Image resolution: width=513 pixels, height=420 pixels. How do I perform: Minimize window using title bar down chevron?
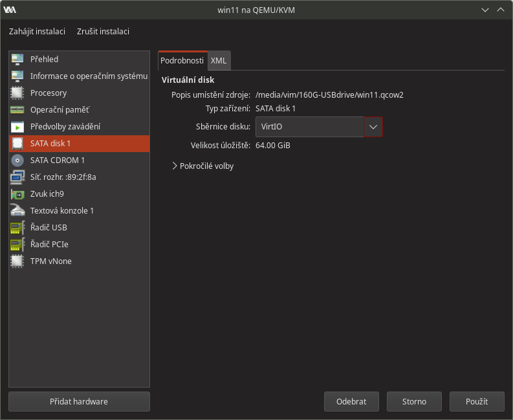tap(485, 10)
